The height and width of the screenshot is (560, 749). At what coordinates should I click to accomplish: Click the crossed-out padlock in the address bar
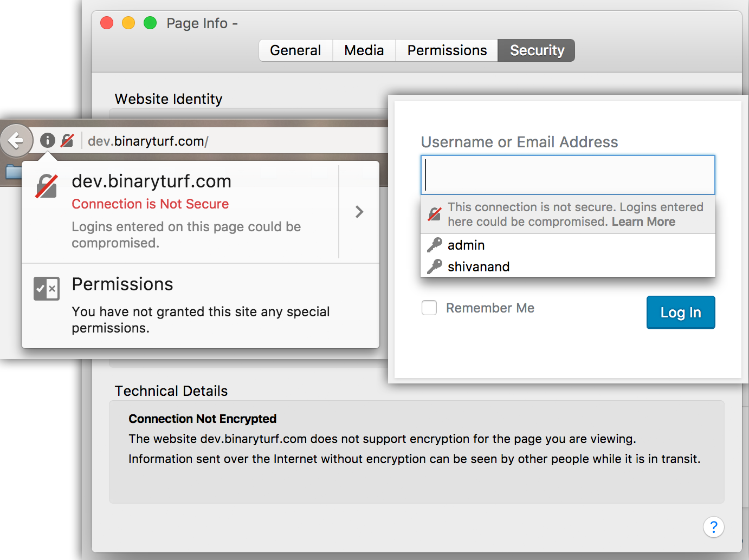coord(67,140)
